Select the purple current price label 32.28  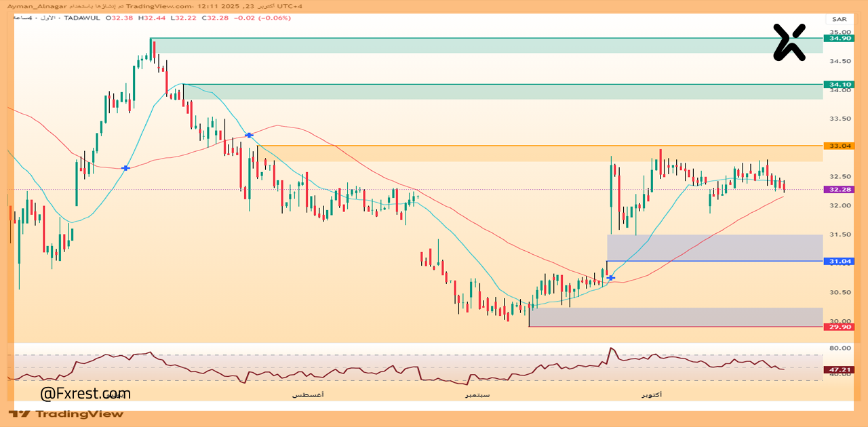838,190
